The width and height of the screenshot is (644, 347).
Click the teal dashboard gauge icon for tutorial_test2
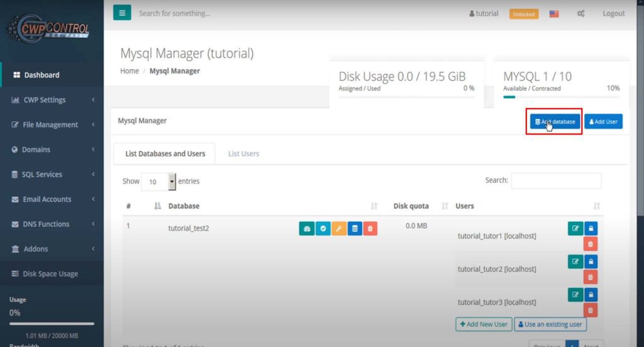point(306,229)
